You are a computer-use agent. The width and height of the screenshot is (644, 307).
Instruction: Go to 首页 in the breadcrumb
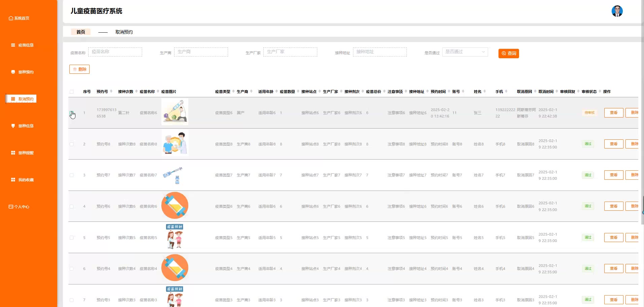coord(81,32)
